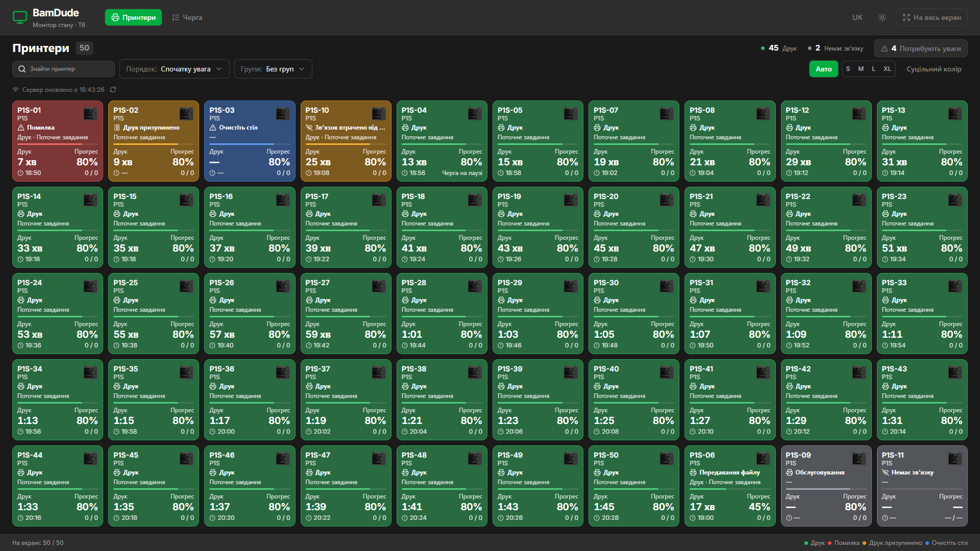
Task: Click 4 Потребують уваги button
Action: (921, 48)
